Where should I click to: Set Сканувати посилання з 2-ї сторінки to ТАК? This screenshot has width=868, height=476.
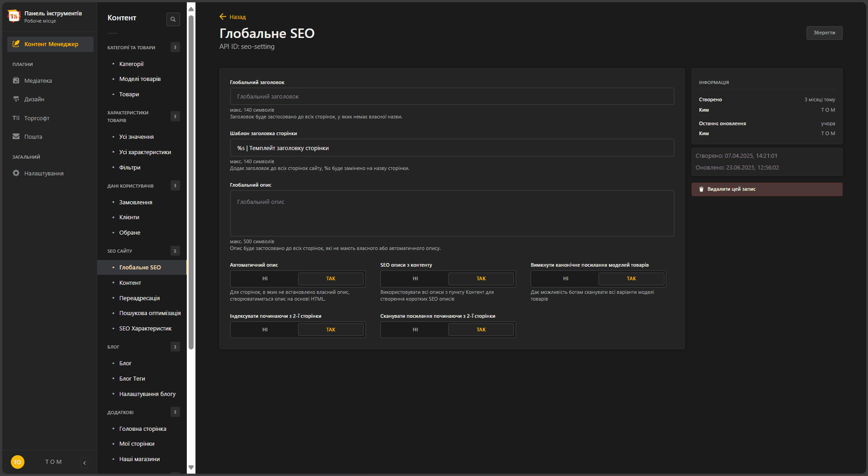click(x=481, y=330)
